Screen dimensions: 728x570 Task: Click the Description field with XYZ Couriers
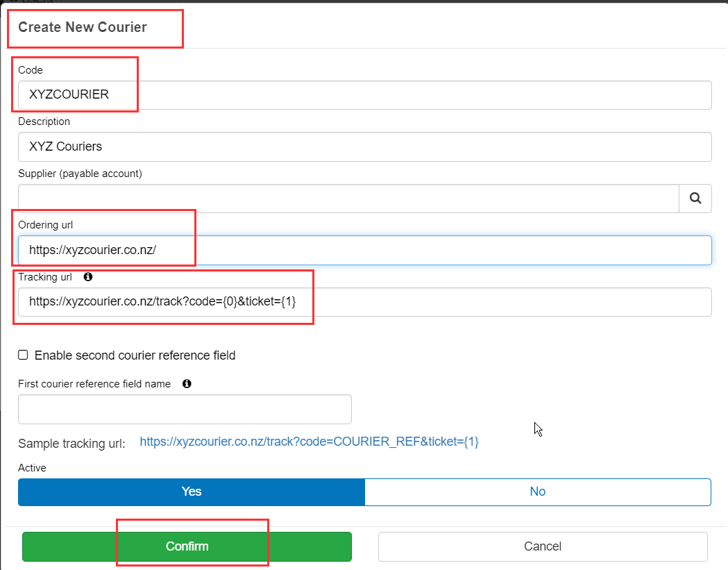pos(365,146)
